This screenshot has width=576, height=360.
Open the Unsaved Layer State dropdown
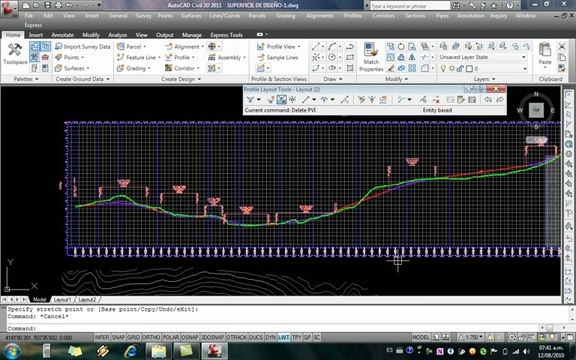coord(483,57)
